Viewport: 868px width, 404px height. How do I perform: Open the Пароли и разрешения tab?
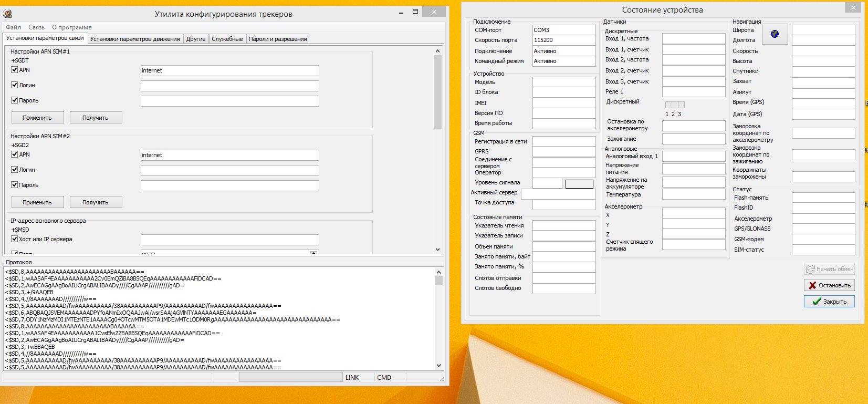pyautogui.click(x=277, y=39)
